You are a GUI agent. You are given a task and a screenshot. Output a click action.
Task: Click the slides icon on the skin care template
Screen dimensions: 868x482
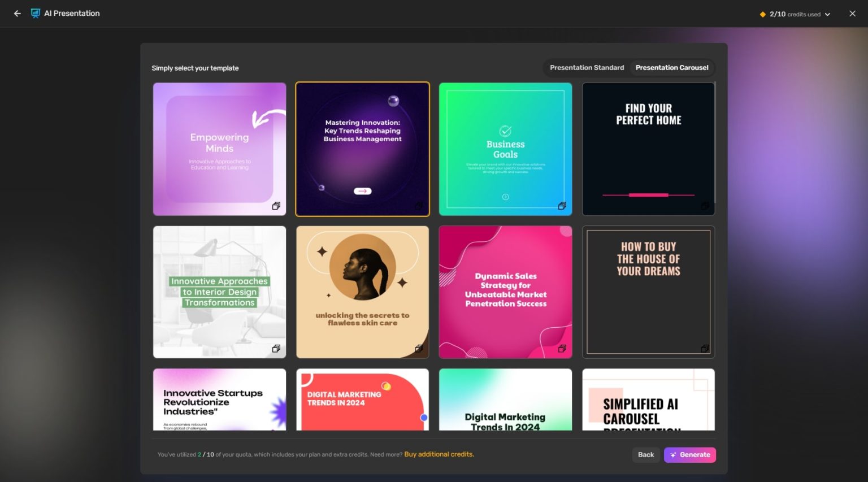(419, 349)
